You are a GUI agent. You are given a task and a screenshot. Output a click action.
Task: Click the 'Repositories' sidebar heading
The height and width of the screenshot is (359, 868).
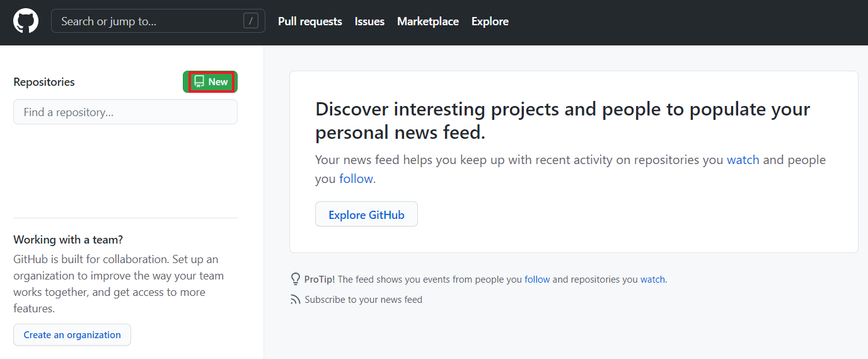[x=44, y=82]
